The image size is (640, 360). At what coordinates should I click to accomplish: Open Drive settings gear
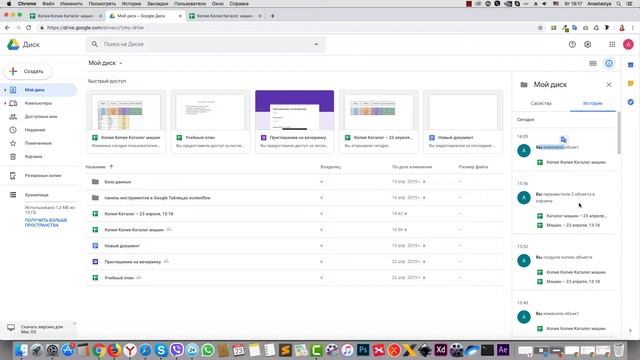pyautogui.click(x=587, y=44)
